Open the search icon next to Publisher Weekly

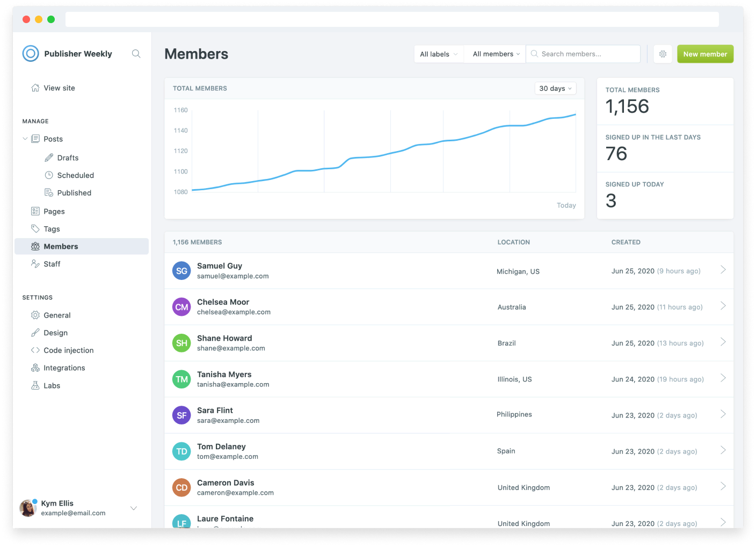point(136,54)
